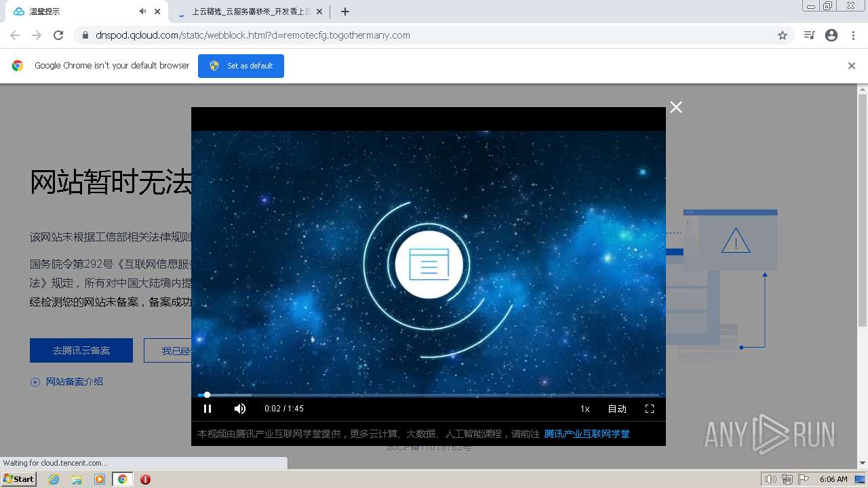Close the 温馨提示 tab

pyautogui.click(x=157, y=12)
